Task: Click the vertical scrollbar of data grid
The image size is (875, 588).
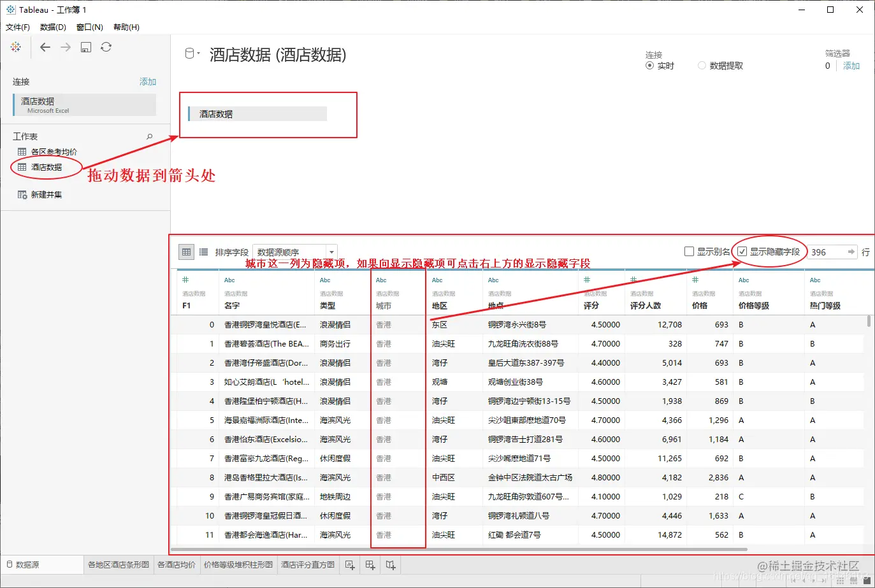Action: 869,321
